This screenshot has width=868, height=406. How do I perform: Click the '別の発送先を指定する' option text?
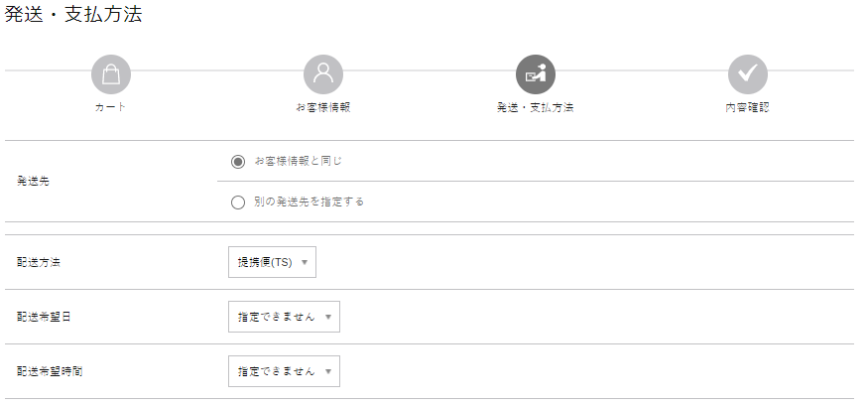click(309, 202)
